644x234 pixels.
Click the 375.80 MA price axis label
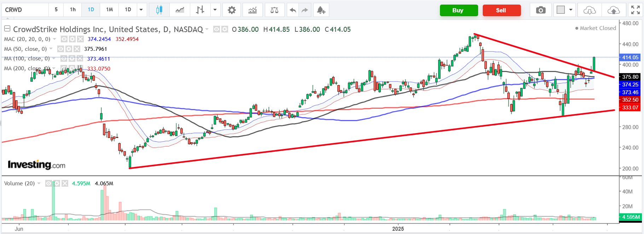click(630, 77)
